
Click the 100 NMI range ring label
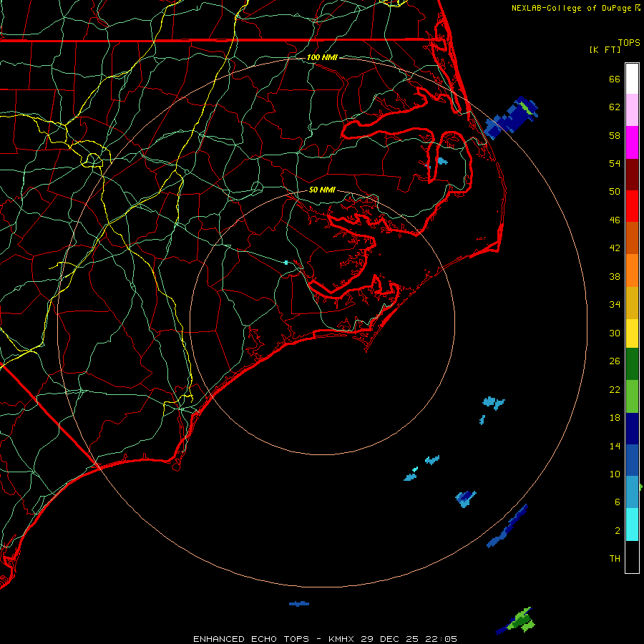coord(322,57)
